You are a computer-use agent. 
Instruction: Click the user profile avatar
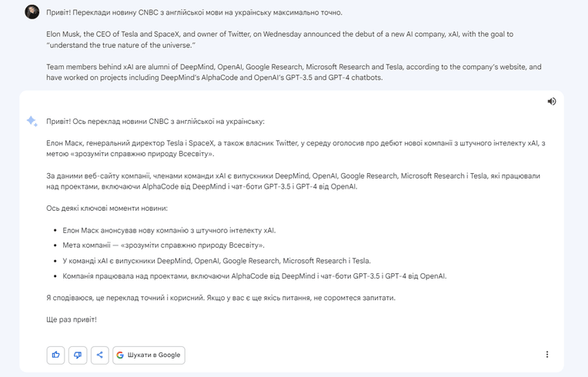pyautogui.click(x=32, y=12)
